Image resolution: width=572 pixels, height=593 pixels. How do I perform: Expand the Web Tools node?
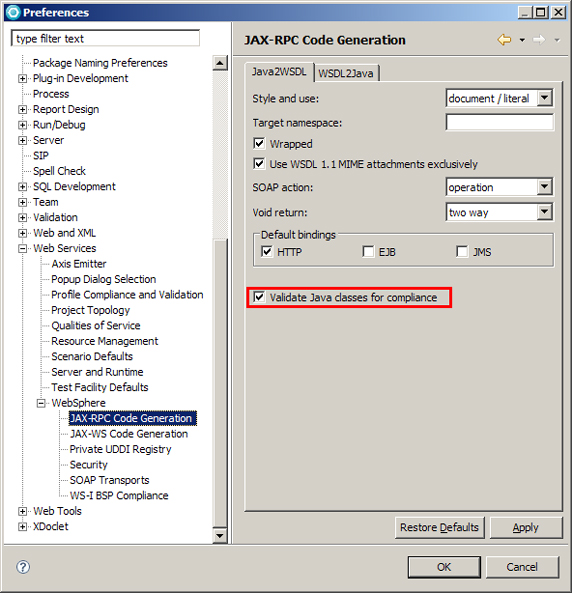tap(22, 511)
